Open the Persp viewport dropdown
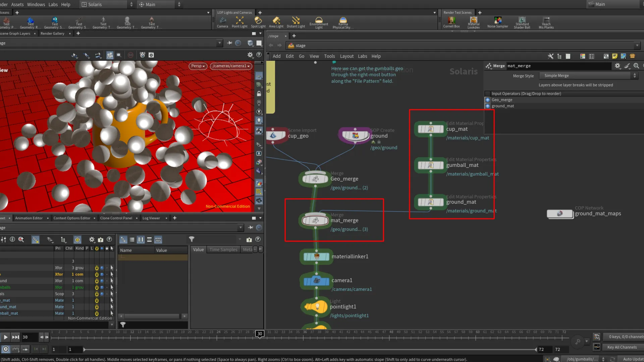 point(198,66)
